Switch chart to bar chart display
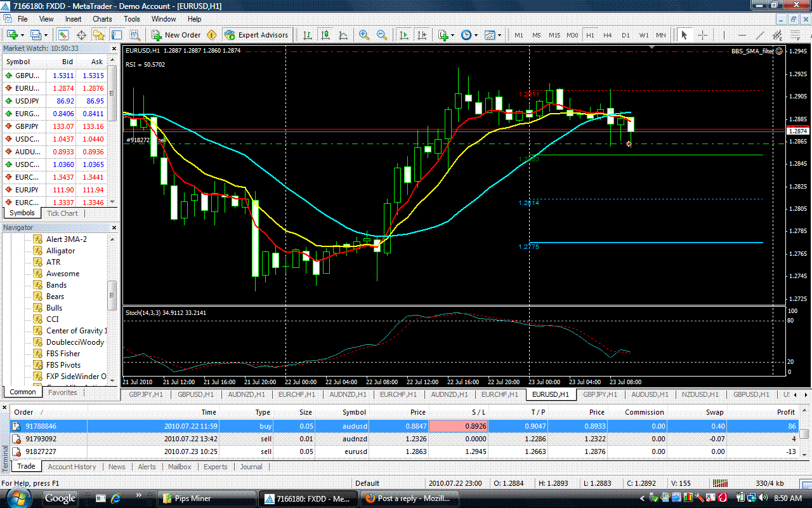 [308, 35]
